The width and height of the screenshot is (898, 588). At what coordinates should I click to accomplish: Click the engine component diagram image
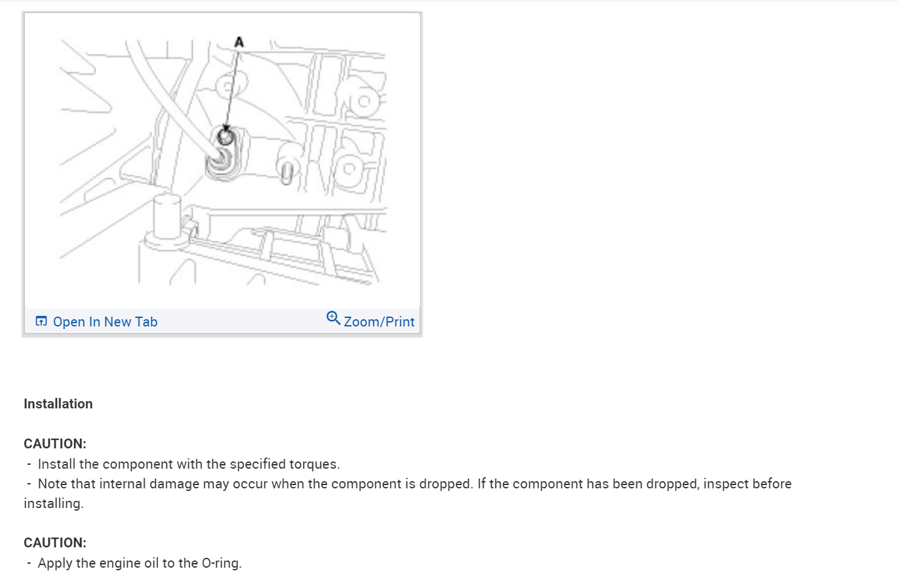pos(222,161)
